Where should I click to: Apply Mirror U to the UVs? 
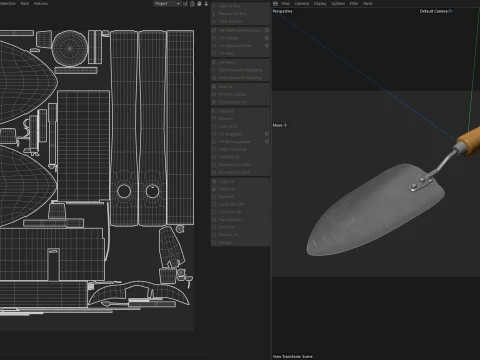tap(240, 111)
